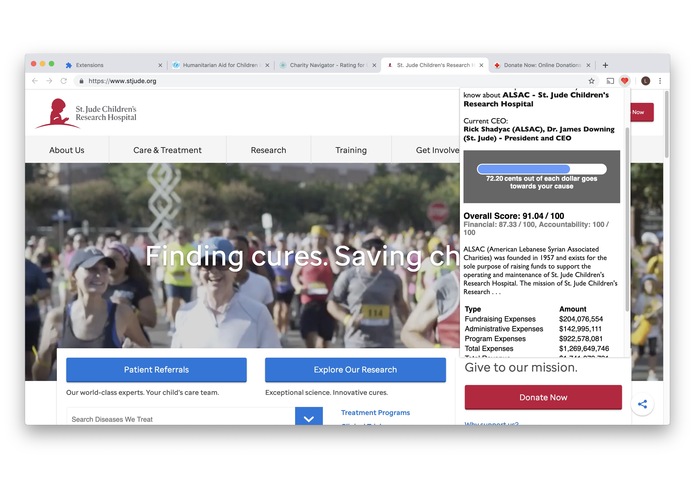Click the red Donate Now button
695x494 pixels.
point(543,397)
